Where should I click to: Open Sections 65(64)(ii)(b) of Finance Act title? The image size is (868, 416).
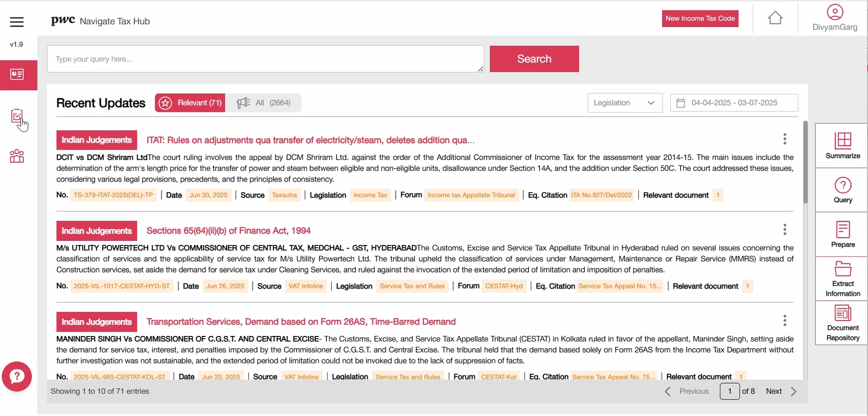pyautogui.click(x=228, y=231)
